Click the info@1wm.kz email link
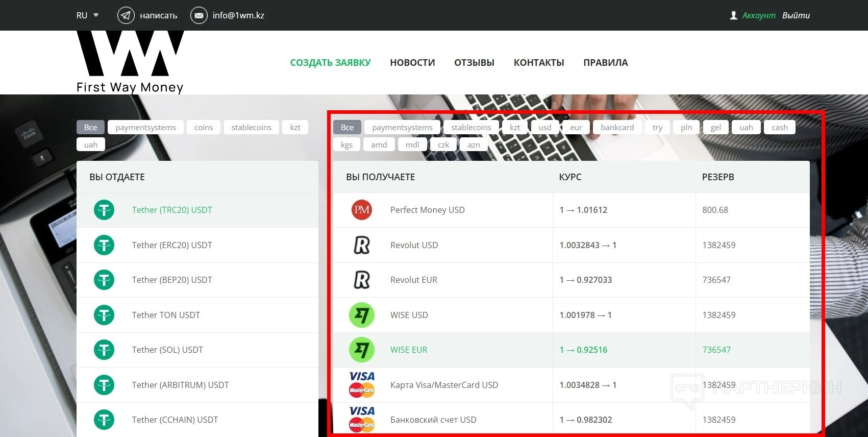 (238, 15)
